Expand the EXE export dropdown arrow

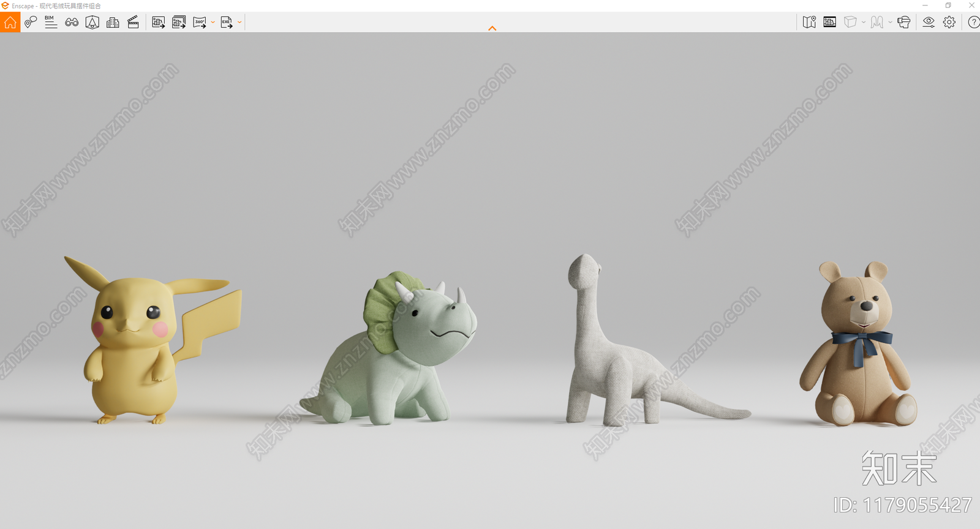coord(239,23)
